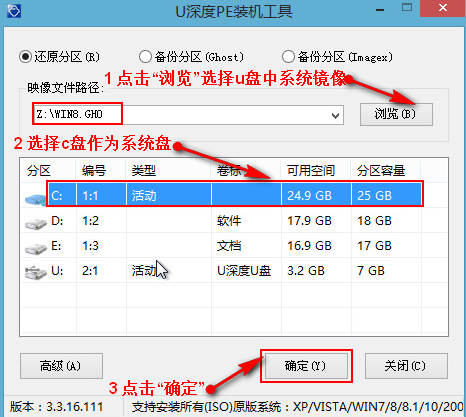Screen dimensions: 466x417
Task: Click the D: drive icon
Action: 36,224
